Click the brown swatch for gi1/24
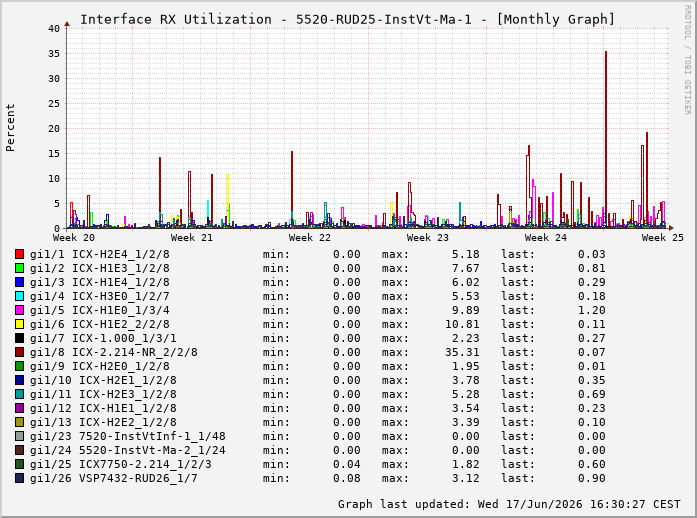 click(x=19, y=450)
